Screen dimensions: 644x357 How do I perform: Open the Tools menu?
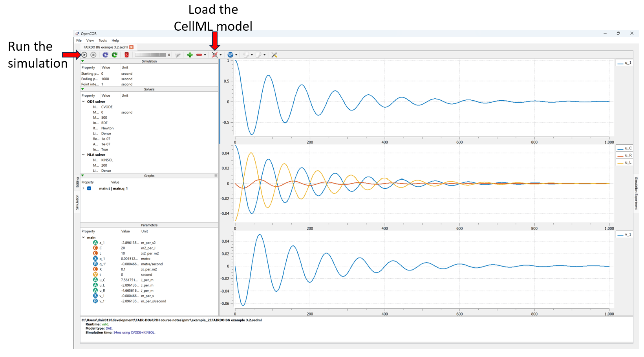click(102, 40)
